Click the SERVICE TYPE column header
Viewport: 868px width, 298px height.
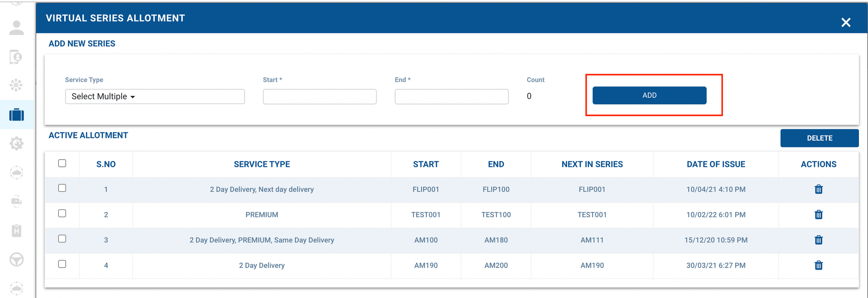[262, 164]
